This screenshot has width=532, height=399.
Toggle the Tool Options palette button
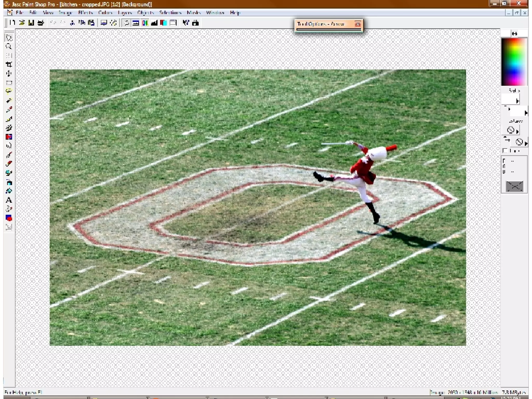point(136,23)
